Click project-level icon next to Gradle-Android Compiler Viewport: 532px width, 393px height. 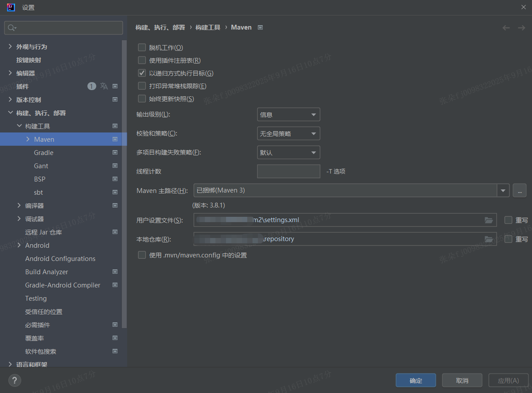click(x=115, y=285)
